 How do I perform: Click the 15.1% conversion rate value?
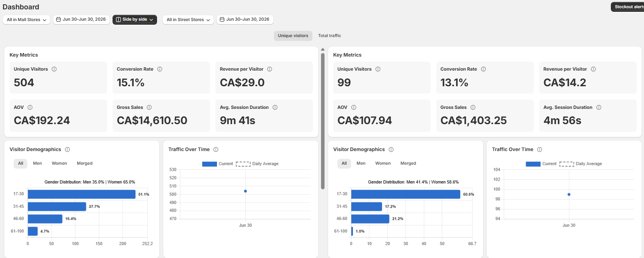point(131,83)
